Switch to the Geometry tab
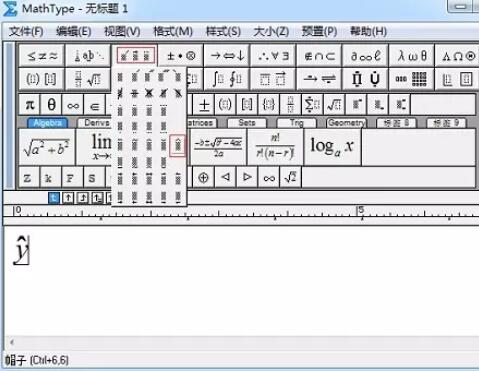This screenshot has width=479, height=371. (x=346, y=123)
